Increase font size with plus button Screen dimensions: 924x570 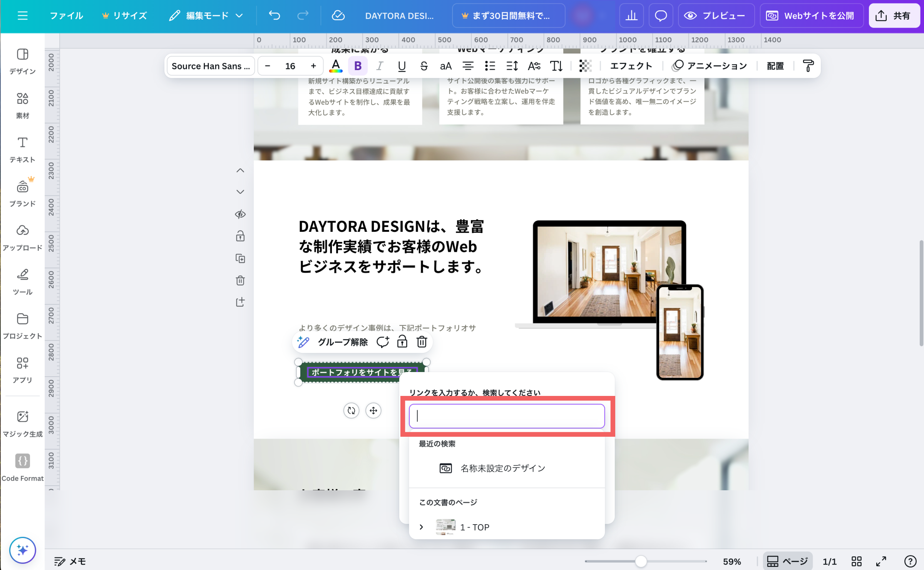[x=313, y=66]
